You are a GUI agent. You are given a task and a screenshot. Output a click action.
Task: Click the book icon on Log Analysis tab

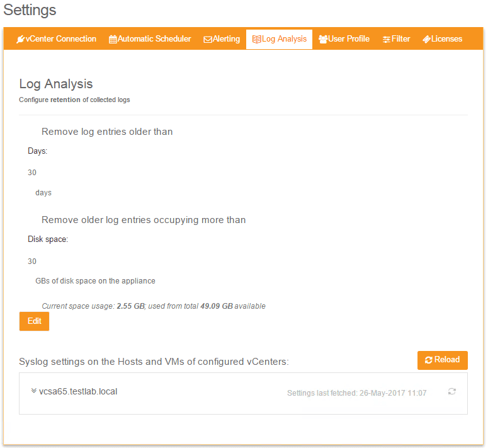[256, 39]
